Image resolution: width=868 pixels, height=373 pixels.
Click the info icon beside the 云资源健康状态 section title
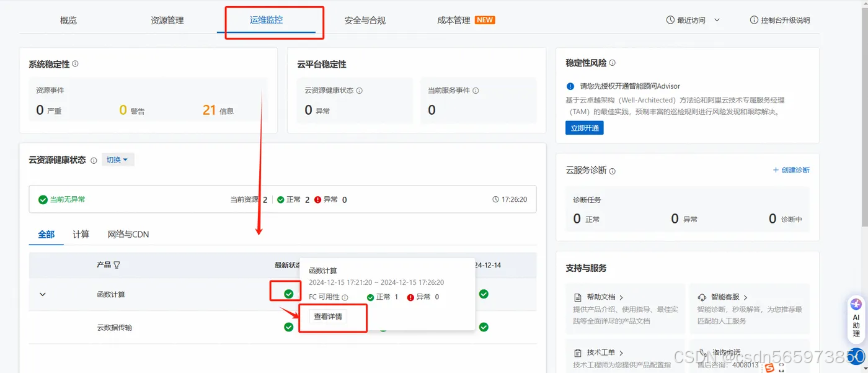94,160
